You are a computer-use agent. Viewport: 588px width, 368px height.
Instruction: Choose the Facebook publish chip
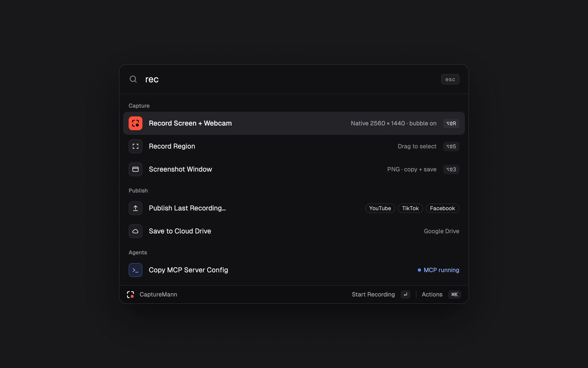(x=442, y=208)
